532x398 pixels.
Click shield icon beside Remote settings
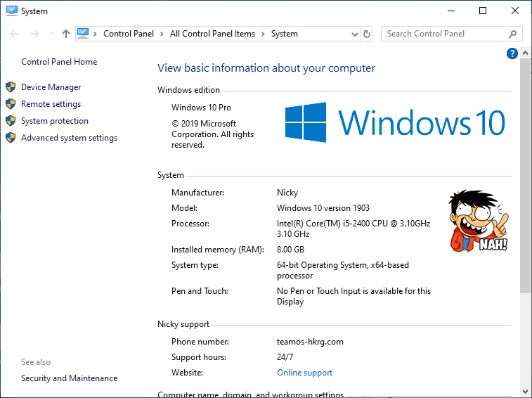(11, 104)
